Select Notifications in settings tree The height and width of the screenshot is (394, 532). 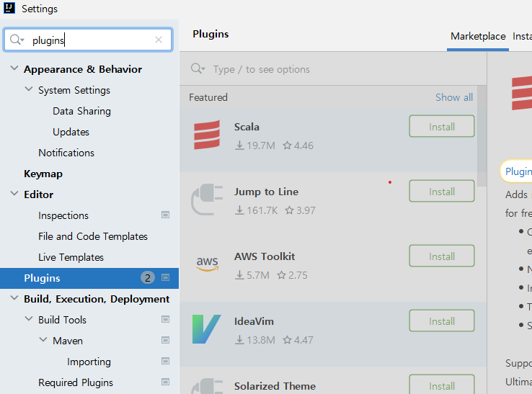point(66,153)
